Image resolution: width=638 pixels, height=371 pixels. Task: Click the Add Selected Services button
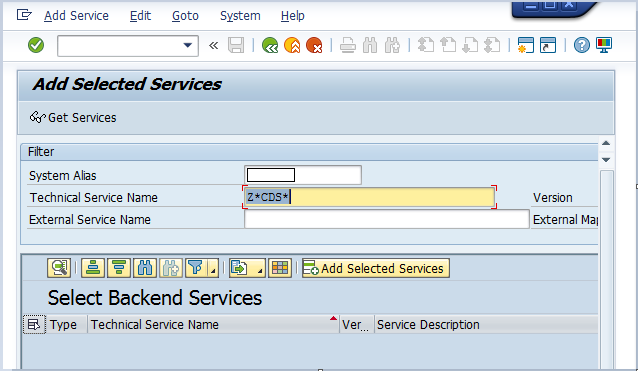point(376,268)
